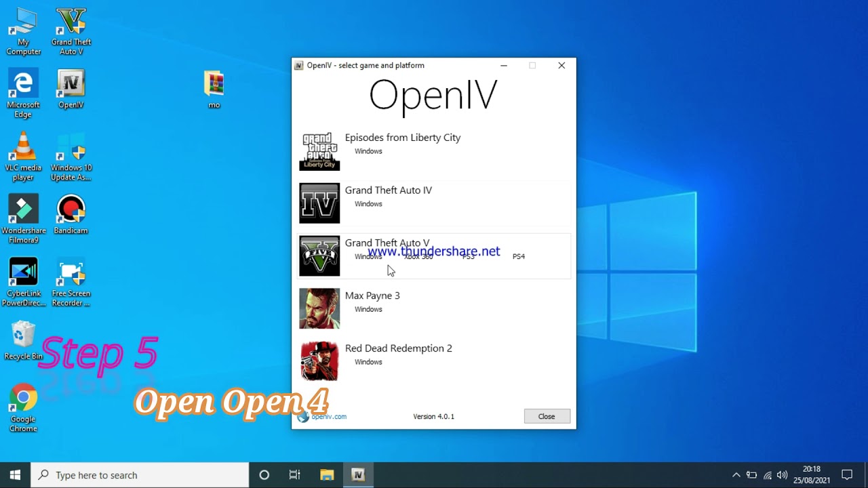Open File Explorer from the taskbar
The image size is (868, 488).
[327, 475]
